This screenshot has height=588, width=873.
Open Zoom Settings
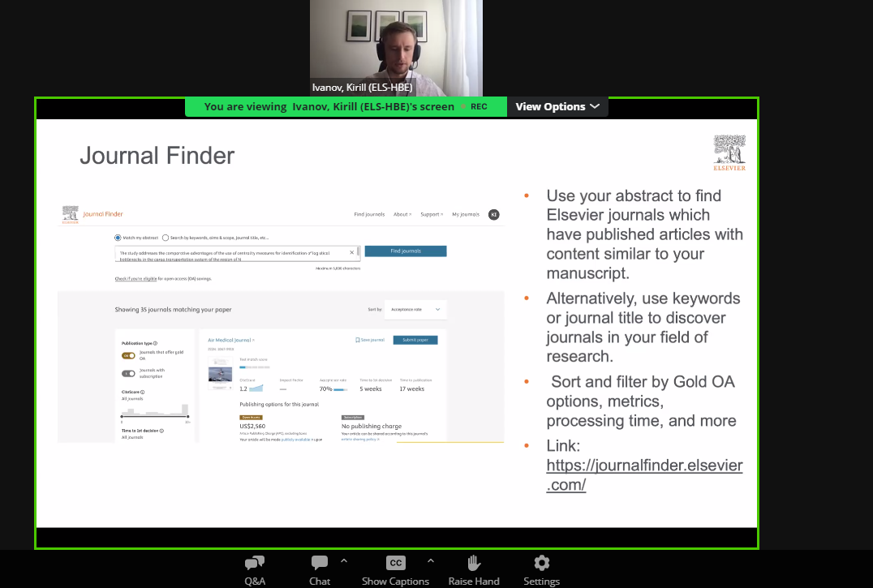[541, 570]
